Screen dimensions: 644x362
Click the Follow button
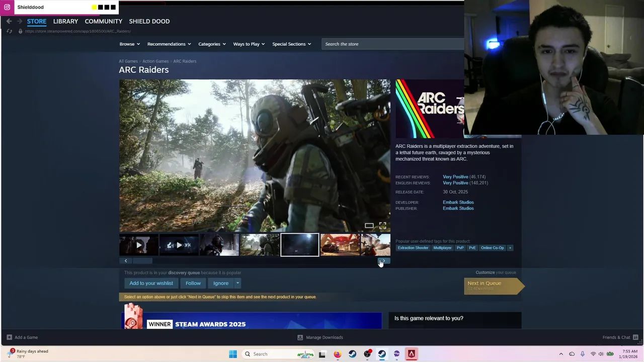click(x=193, y=283)
